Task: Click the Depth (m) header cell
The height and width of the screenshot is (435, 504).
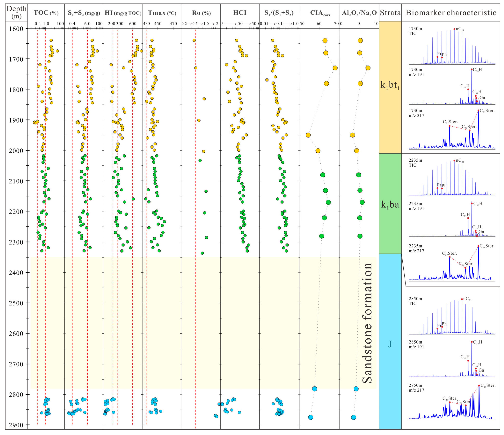Action: (x=16, y=12)
